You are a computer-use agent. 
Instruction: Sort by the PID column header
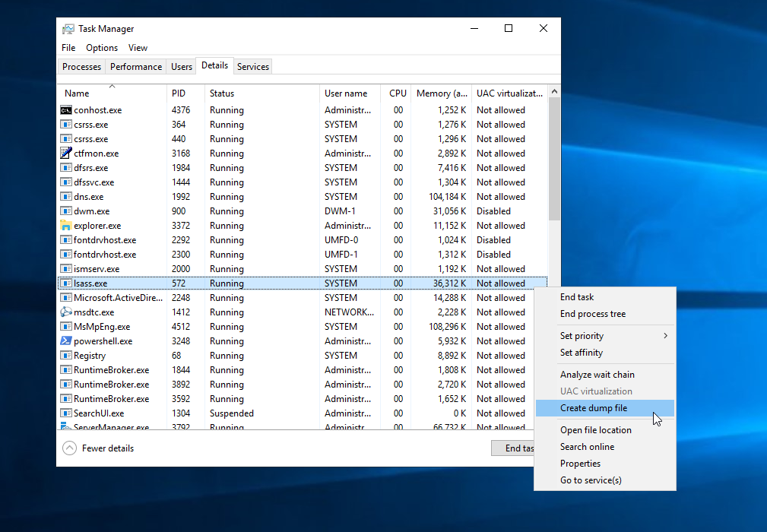click(185, 93)
